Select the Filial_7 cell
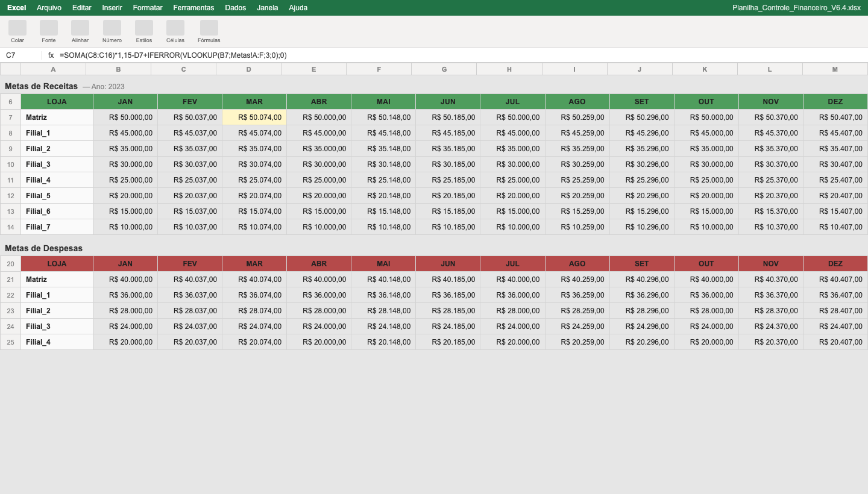This screenshot has width=868, height=494. [x=57, y=227]
